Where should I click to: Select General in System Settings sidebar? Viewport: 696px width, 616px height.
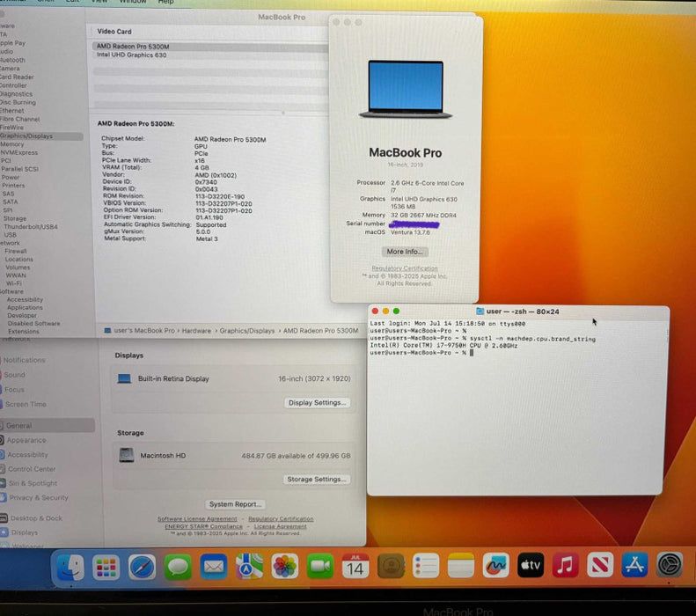[47, 425]
